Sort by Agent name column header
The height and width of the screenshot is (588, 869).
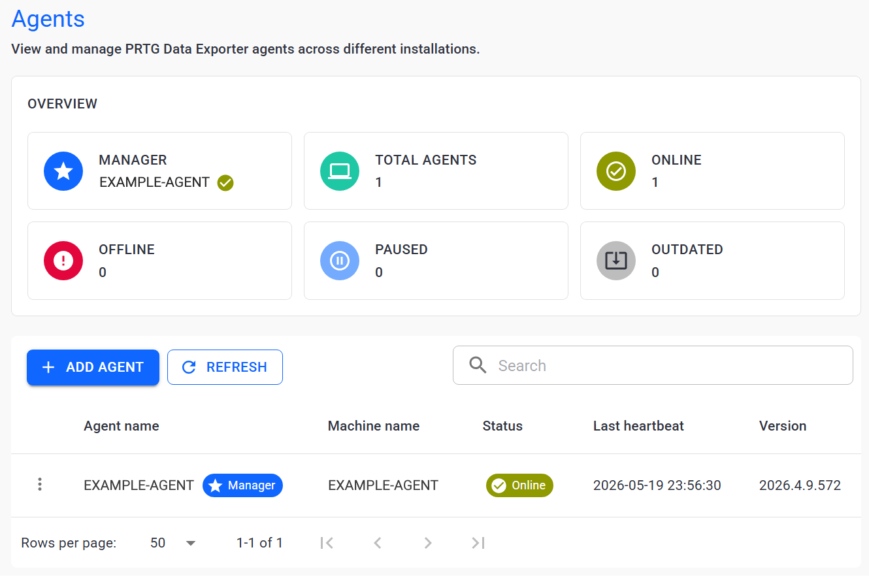122,426
